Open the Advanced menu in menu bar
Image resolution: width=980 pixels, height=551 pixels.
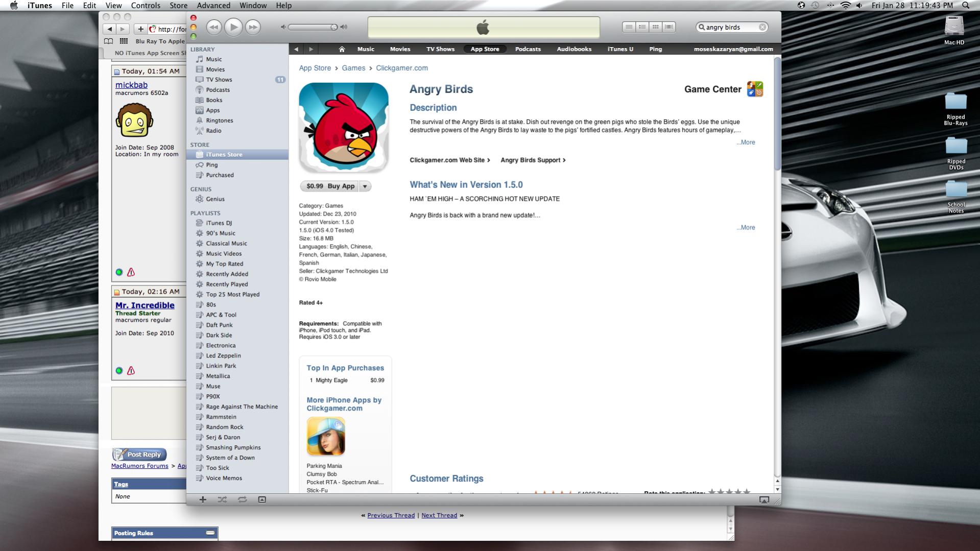coord(213,6)
